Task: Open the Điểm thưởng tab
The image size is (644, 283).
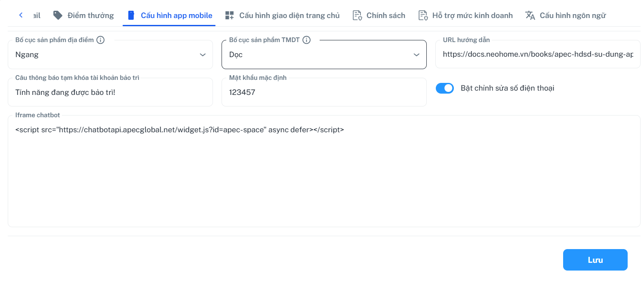Action: point(83,15)
